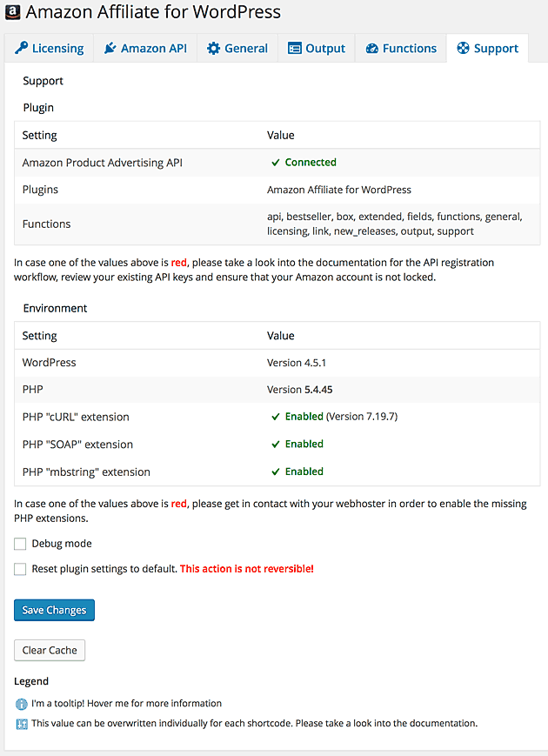Screen dimensions: 548x756
Task: Click the Amazon Affiliate for WordPress plugin value
Action: click(339, 190)
